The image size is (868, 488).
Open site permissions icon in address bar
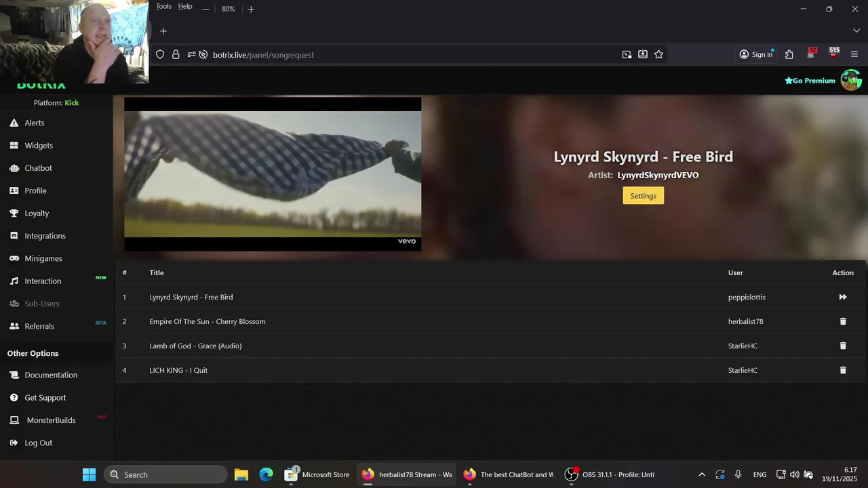tap(191, 55)
